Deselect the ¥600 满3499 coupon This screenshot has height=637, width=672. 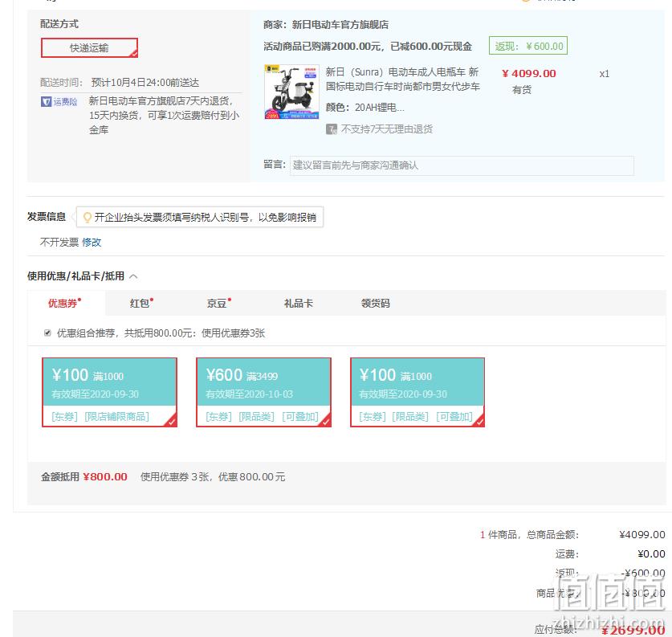tap(263, 392)
